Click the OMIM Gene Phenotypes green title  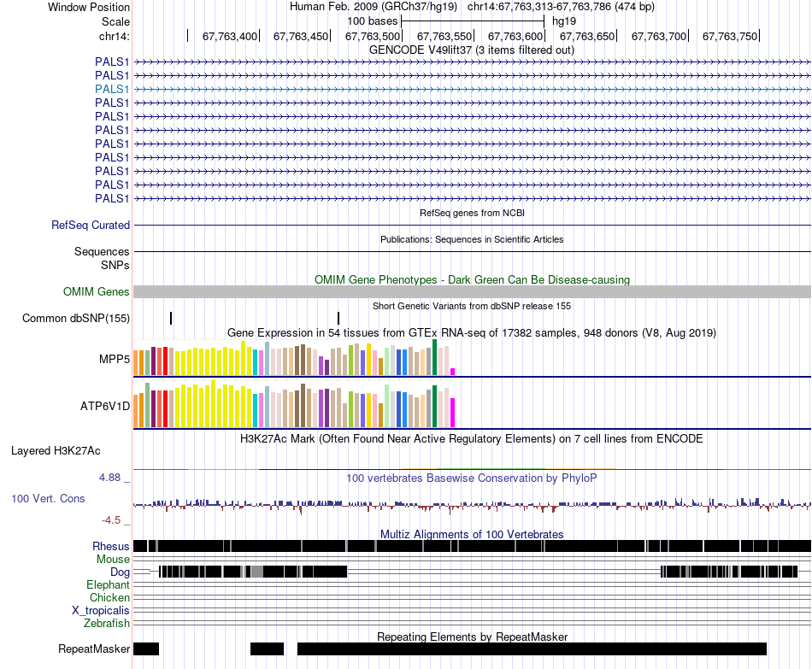[472, 279]
